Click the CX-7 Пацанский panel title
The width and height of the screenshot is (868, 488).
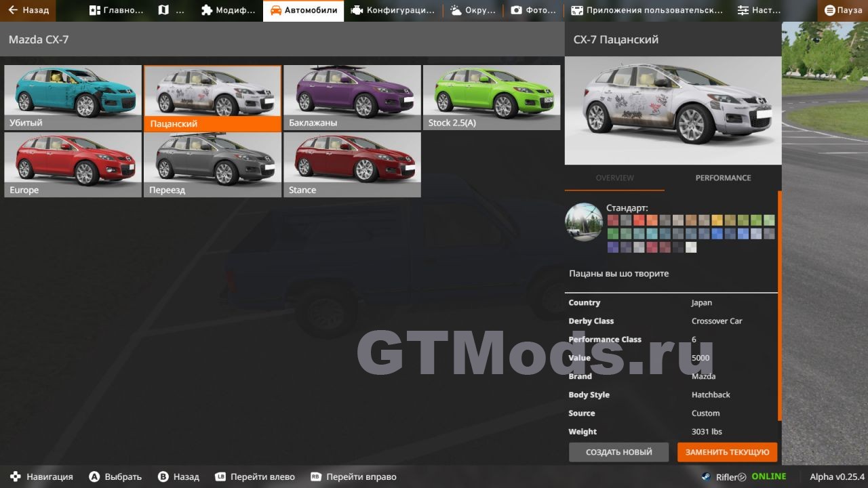[616, 39]
